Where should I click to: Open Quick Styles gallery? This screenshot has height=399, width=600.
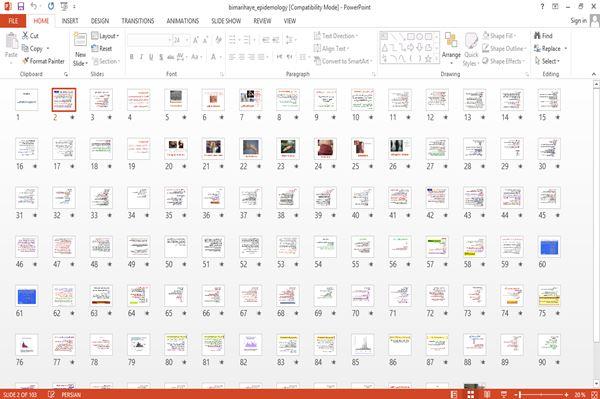471,50
